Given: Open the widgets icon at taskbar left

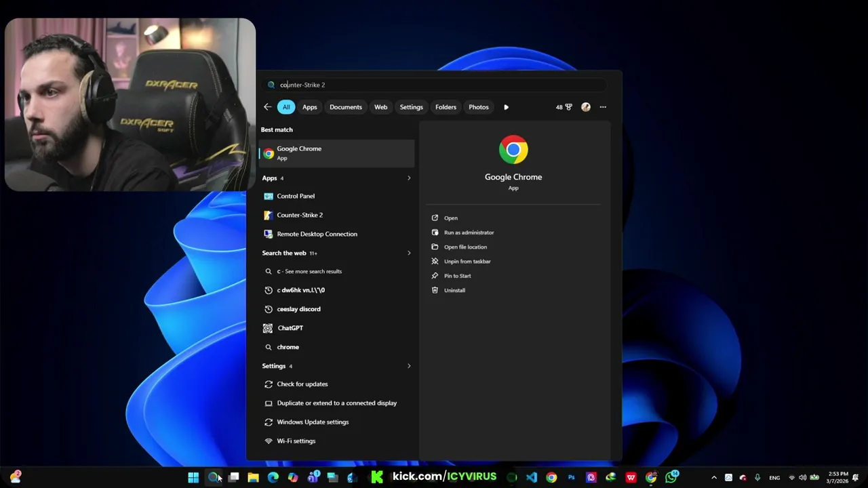Looking at the screenshot, I should (x=15, y=477).
